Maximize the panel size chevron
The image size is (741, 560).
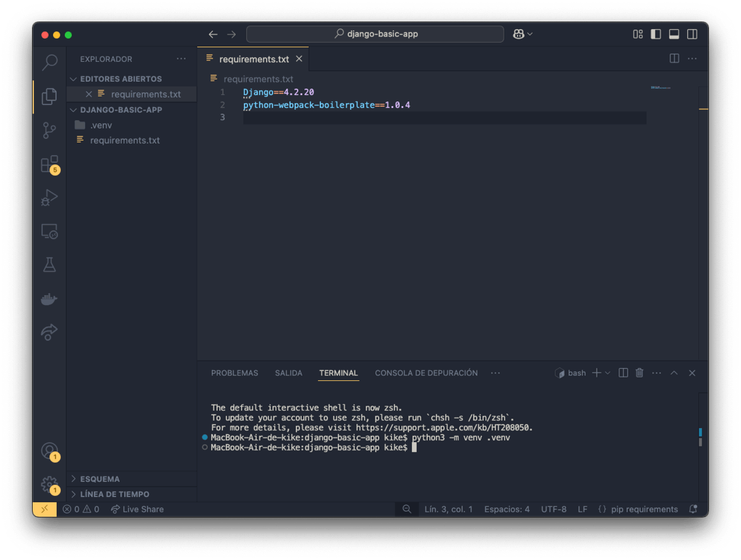674,373
